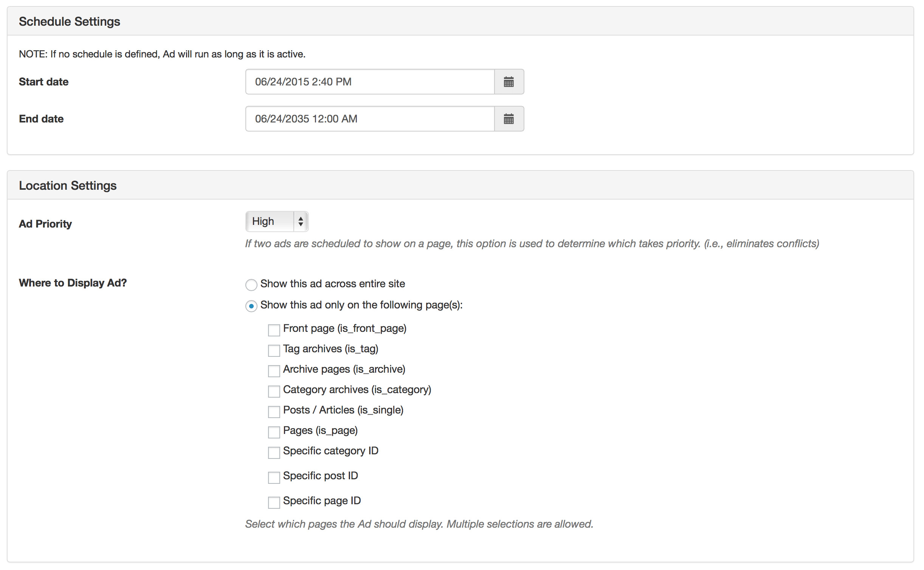Click the Location Settings panel header
924x570 pixels.
(x=68, y=186)
